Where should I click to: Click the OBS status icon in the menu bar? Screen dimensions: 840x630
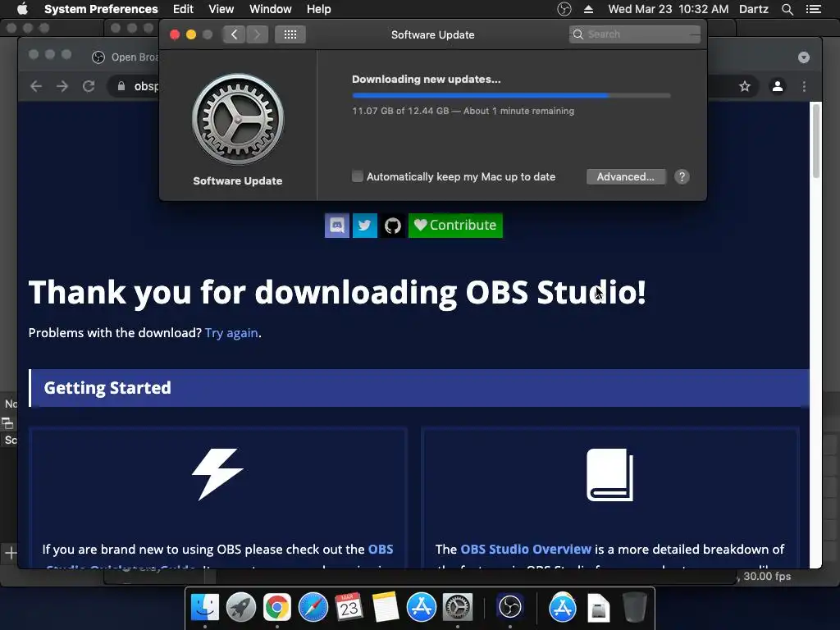tap(564, 9)
